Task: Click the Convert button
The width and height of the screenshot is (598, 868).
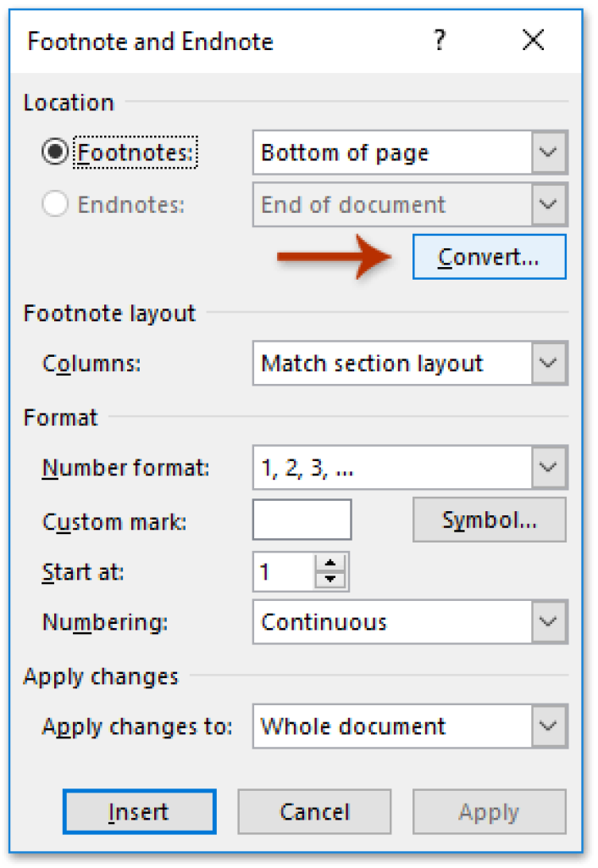Action: point(489,257)
